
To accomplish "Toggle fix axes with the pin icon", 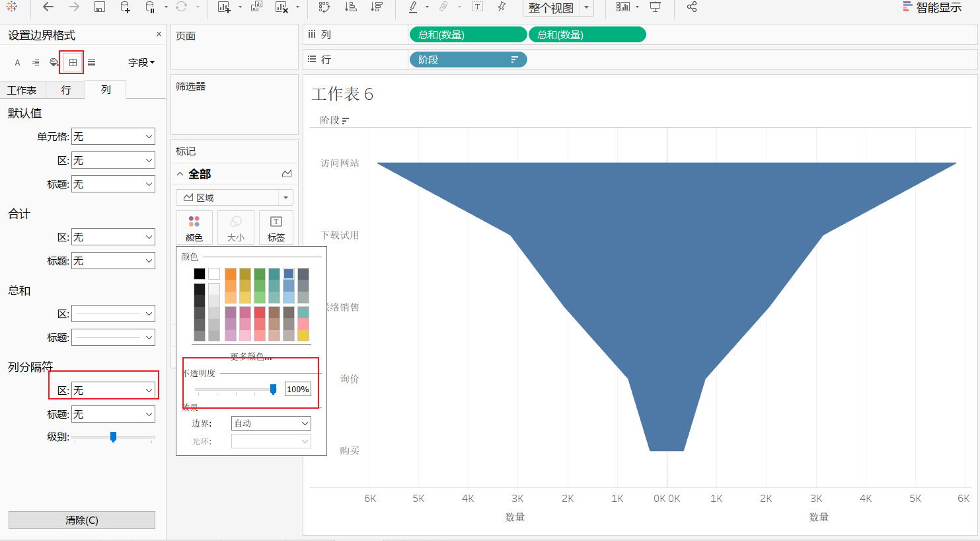I will coord(502,7).
